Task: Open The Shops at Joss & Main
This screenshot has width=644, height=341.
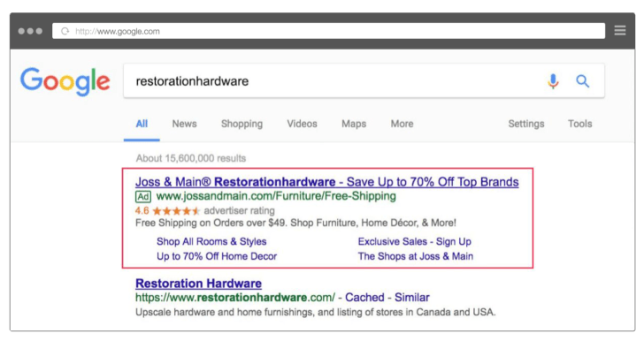Action: [416, 256]
